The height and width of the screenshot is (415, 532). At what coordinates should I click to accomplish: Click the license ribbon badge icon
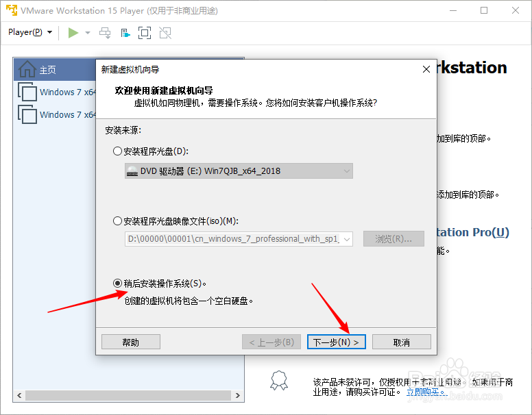(x=279, y=380)
